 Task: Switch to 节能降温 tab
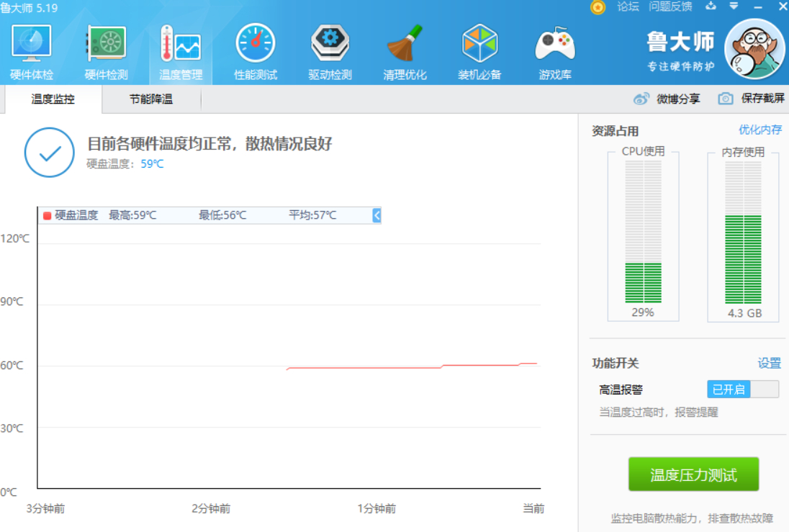click(151, 99)
